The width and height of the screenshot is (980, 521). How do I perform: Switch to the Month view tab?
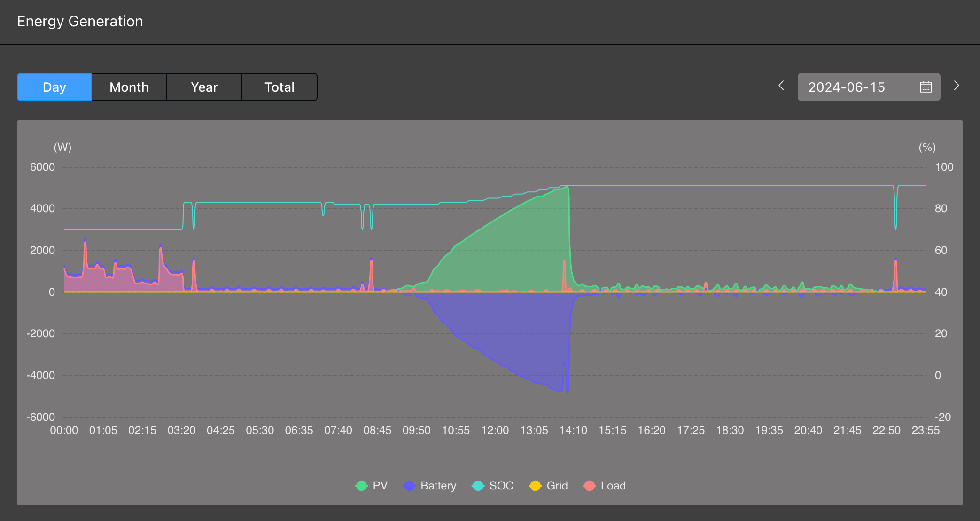coord(129,87)
